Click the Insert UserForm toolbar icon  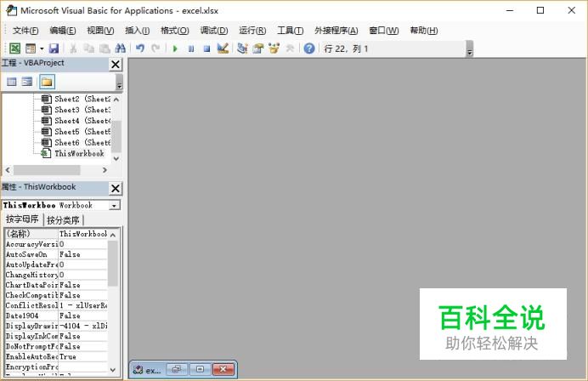click(31, 48)
